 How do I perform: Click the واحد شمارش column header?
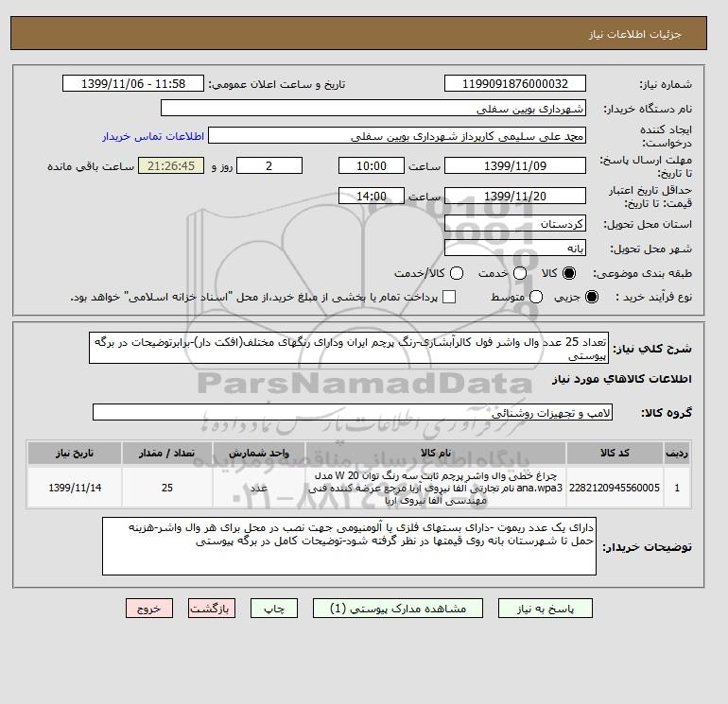[259, 453]
